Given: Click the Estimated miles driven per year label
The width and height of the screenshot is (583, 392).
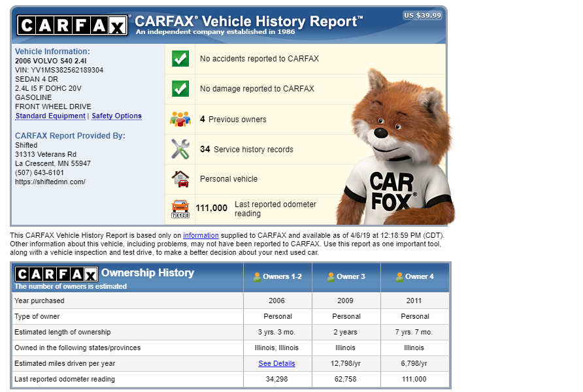Looking at the screenshot, I should point(65,363).
